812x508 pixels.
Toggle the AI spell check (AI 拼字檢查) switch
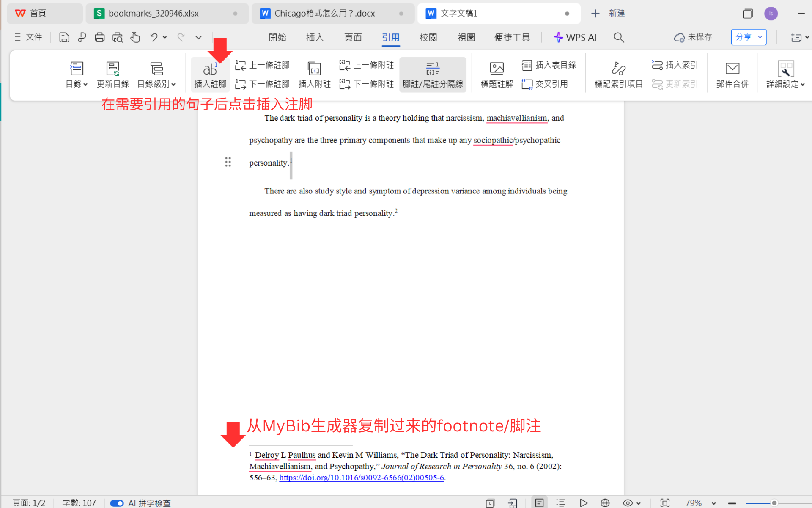click(x=117, y=503)
